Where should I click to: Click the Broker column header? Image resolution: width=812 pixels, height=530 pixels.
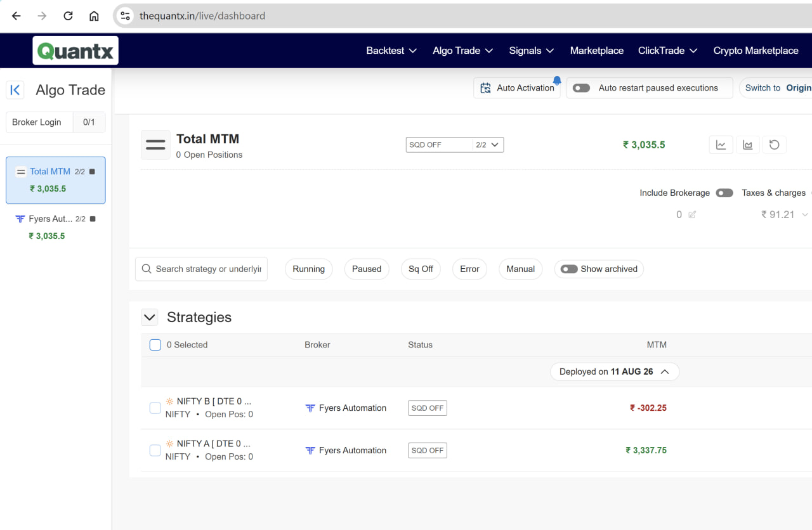pos(317,345)
